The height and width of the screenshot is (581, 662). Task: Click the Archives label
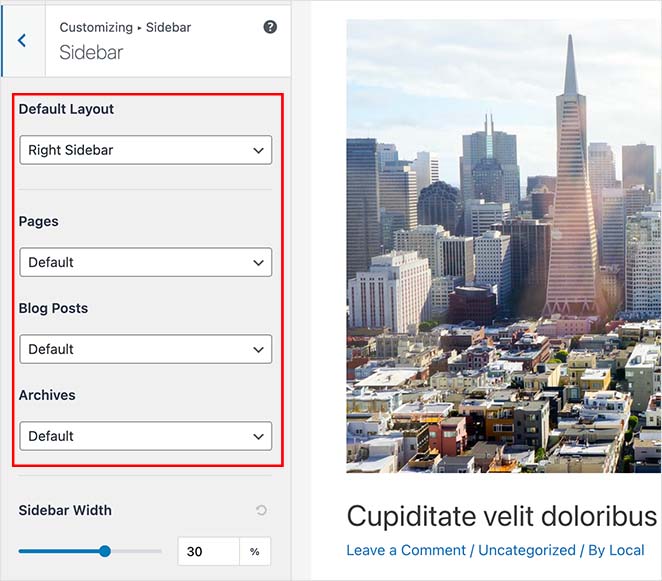(47, 395)
